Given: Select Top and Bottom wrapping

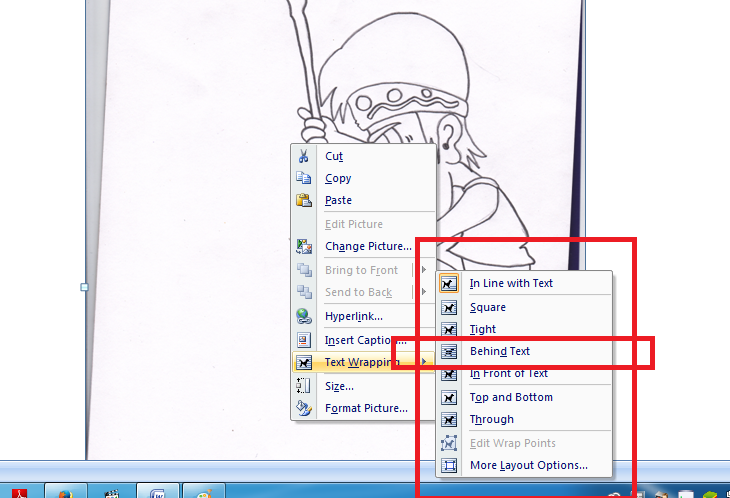Looking at the screenshot, I should pyautogui.click(x=524, y=397).
